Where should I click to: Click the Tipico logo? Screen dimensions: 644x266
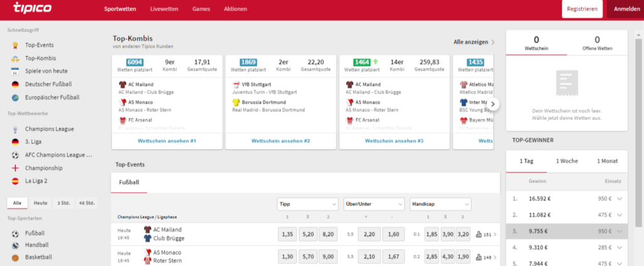coord(33,8)
